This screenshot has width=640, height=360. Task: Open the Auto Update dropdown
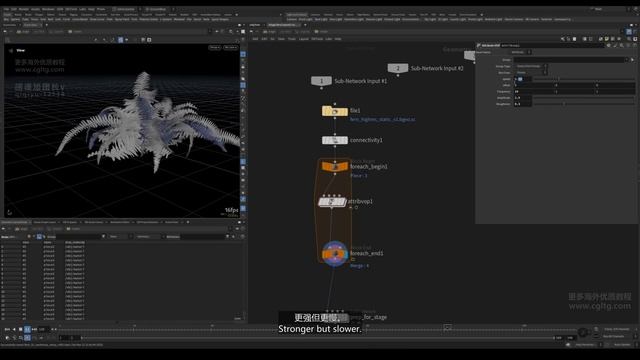624,345
